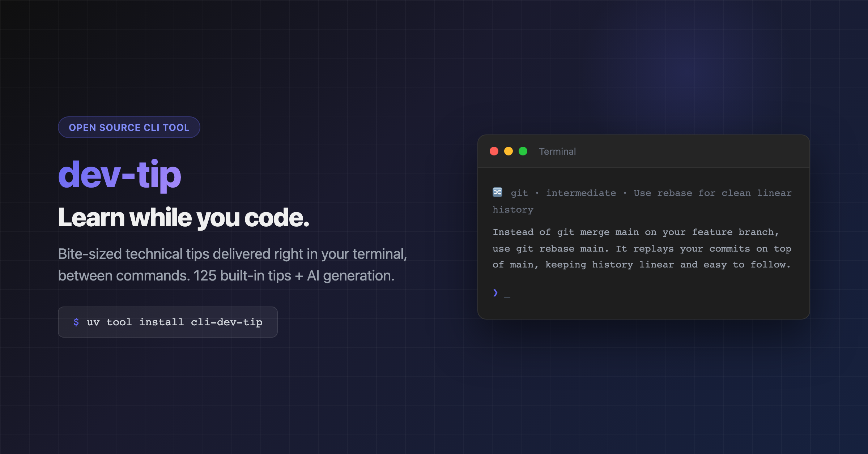Click the red dot in the Terminal window
This screenshot has width=868, height=454.
[x=494, y=151]
